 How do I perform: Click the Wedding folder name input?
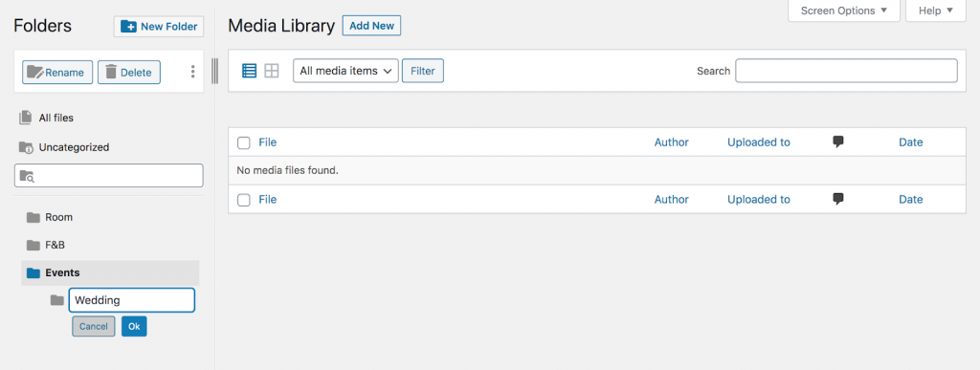[x=131, y=300]
